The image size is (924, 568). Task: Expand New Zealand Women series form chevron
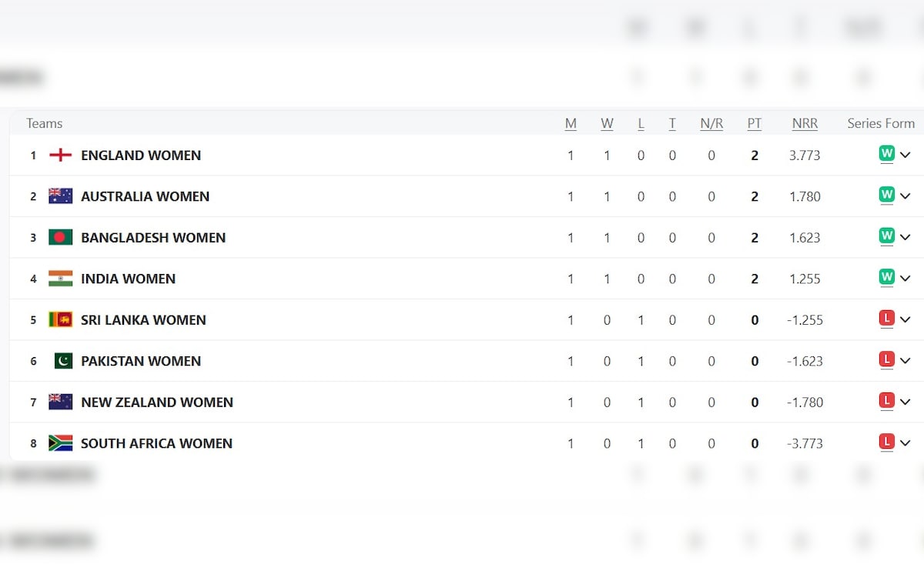[x=905, y=402]
